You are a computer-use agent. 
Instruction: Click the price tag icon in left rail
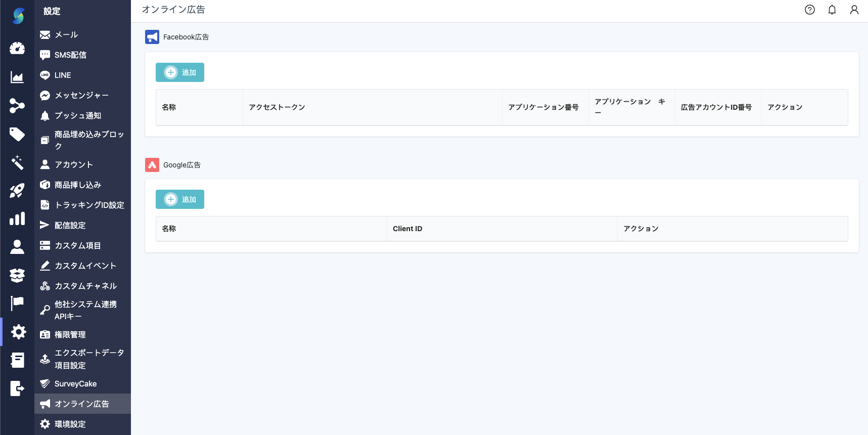[x=17, y=134]
